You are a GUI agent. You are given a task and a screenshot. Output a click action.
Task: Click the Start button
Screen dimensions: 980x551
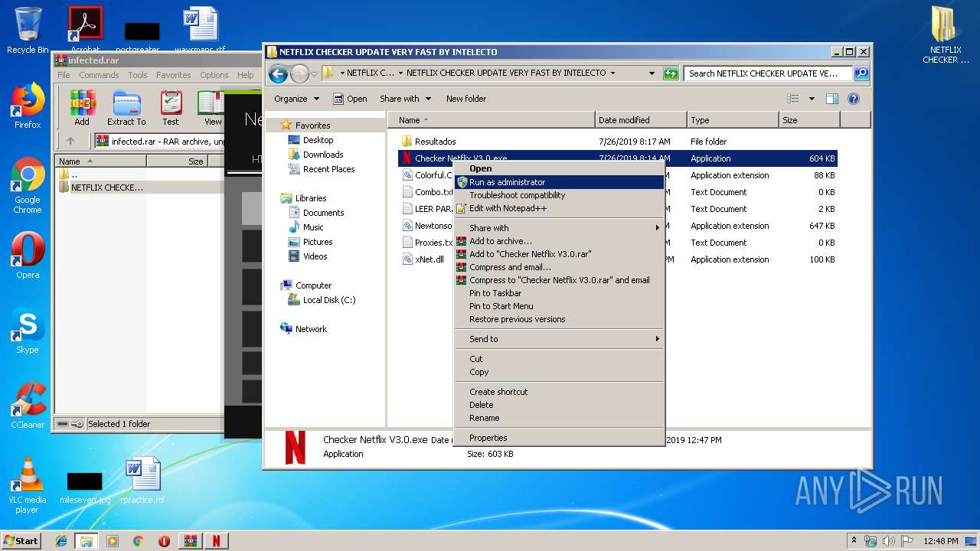pos(21,541)
